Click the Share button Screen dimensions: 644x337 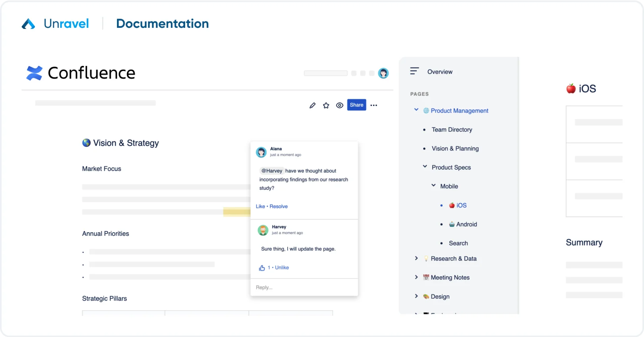[356, 105]
